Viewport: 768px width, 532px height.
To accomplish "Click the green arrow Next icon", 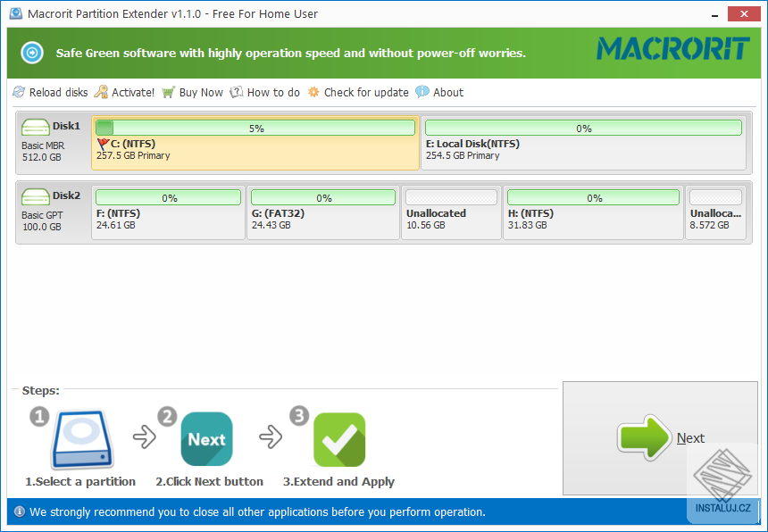I will (645, 437).
